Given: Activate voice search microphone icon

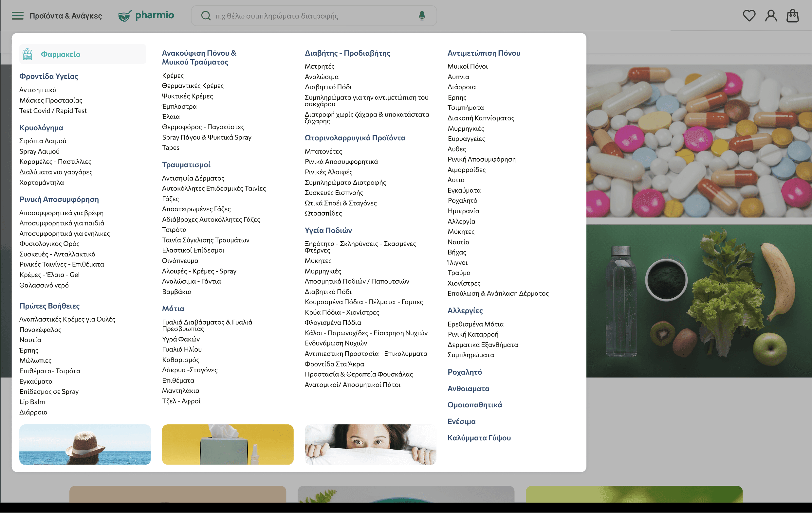Looking at the screenshot, I should point(422,16).
